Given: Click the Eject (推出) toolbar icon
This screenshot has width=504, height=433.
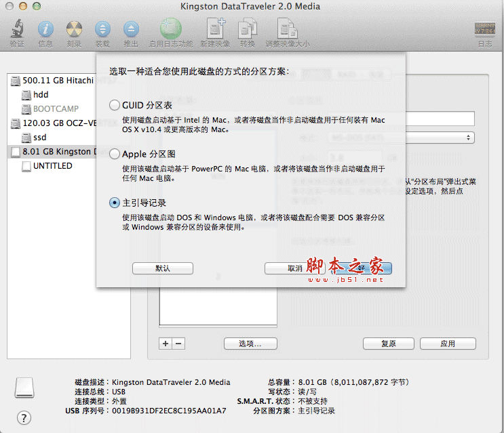Looking at the screenshot, I should (131, 29).
